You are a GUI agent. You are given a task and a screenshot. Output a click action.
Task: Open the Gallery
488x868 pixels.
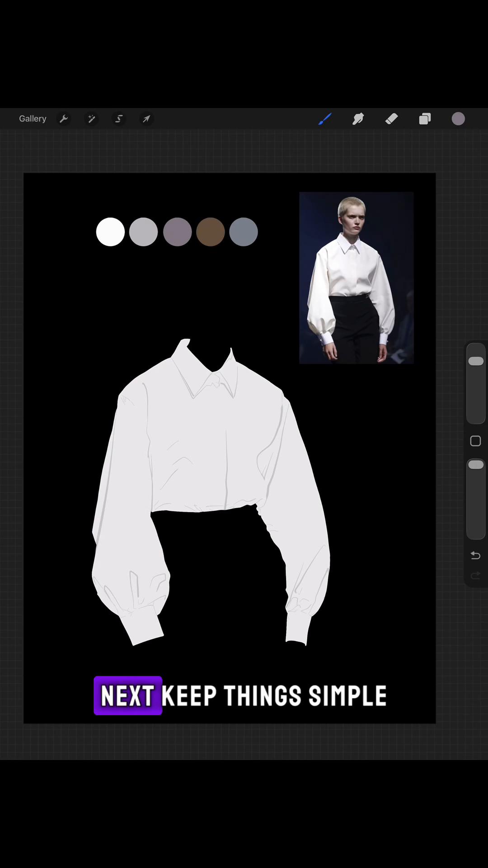33,119
